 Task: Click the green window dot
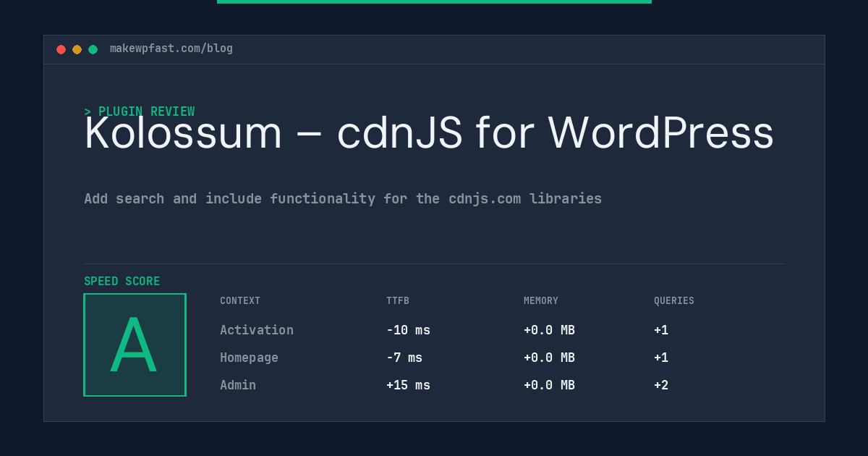click(x=93, y=49)
